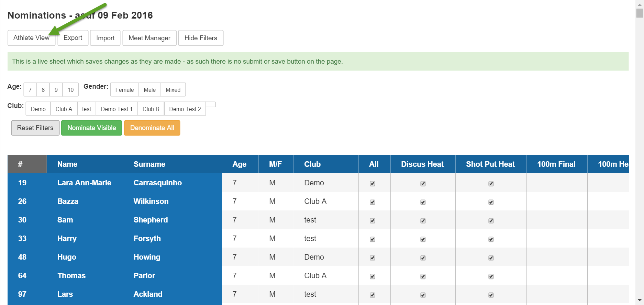Uncheck Shot Put Heat for Lars Ackland

[x=491, y=295]
